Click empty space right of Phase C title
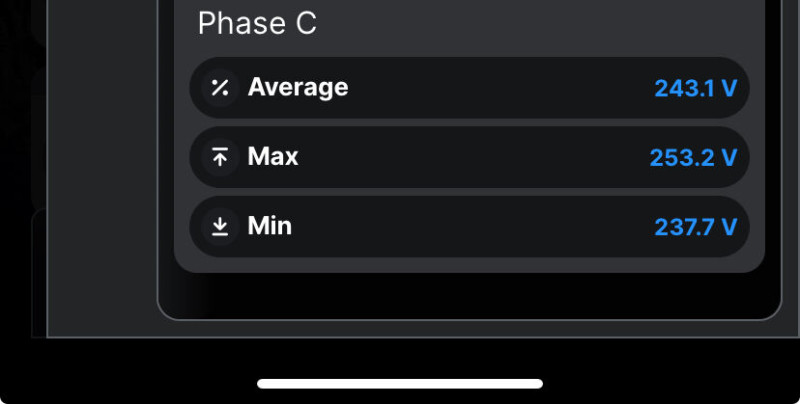800x404 pixels. 540,24
